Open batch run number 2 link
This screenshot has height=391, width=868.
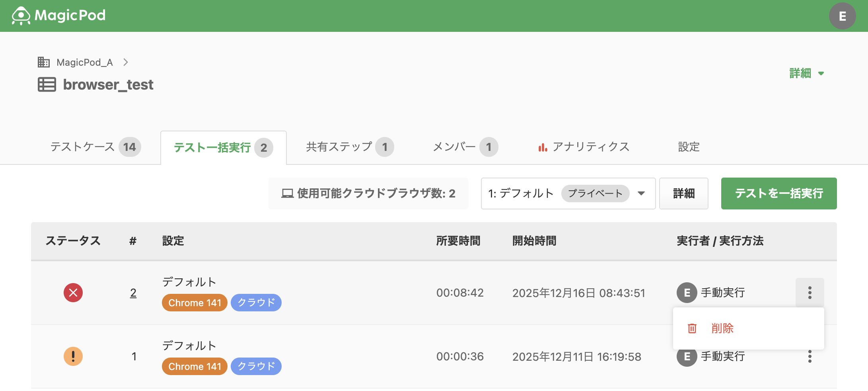coord(133,293)
